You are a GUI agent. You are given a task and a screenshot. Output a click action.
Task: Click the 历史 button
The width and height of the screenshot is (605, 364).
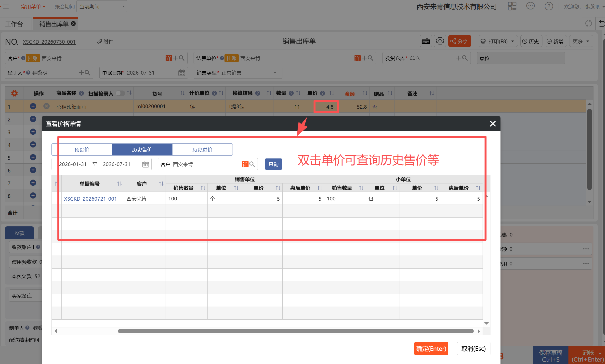[531, 41]
